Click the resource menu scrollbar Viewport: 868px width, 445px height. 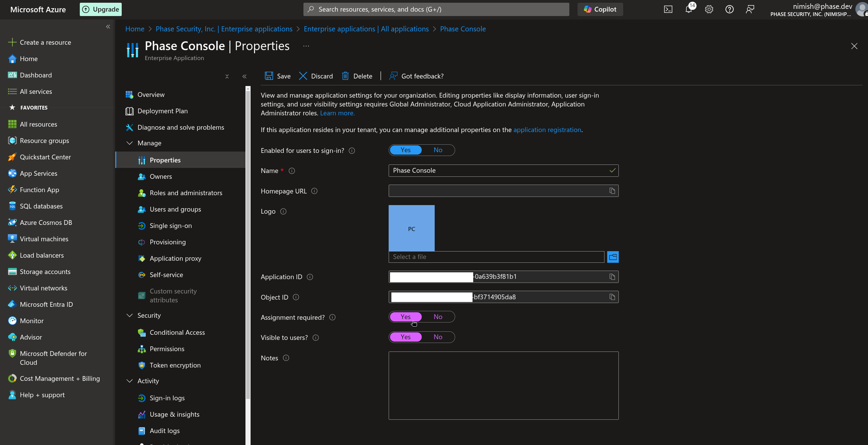[248, 245]
